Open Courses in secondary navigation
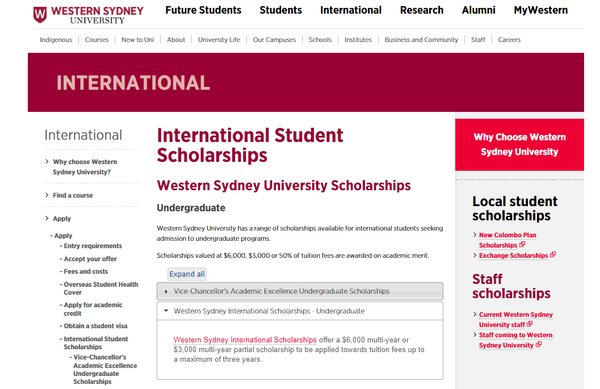This screenshot has width=600, height=389. click(x=97, y=40)
